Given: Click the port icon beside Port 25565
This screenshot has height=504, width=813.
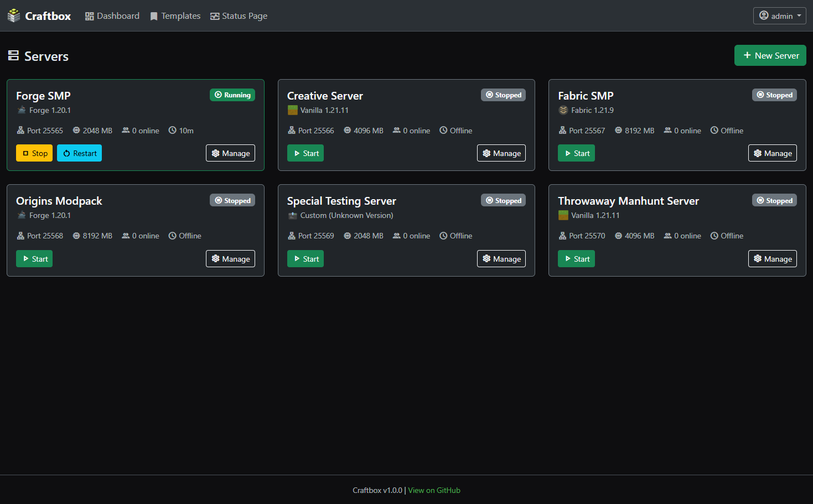Looking at the screenshot, I should (20, 131).
